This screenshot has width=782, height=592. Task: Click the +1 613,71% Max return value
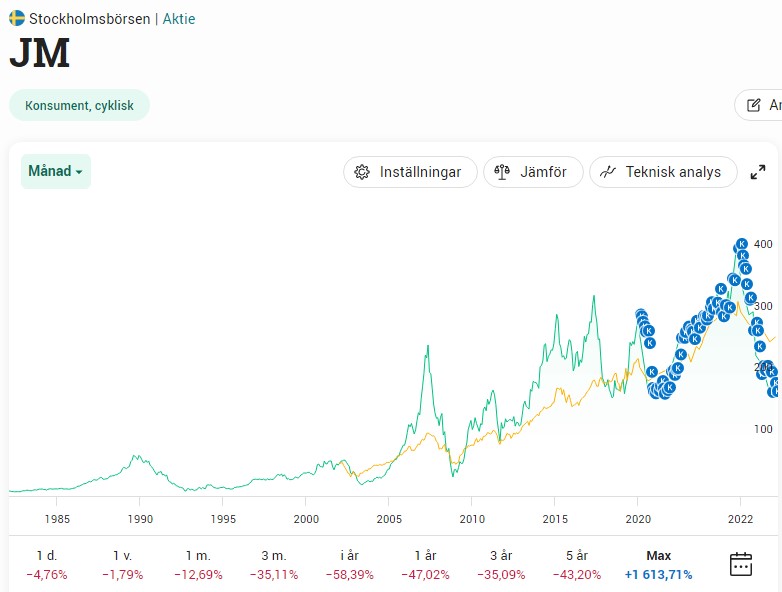click(658, 575)
